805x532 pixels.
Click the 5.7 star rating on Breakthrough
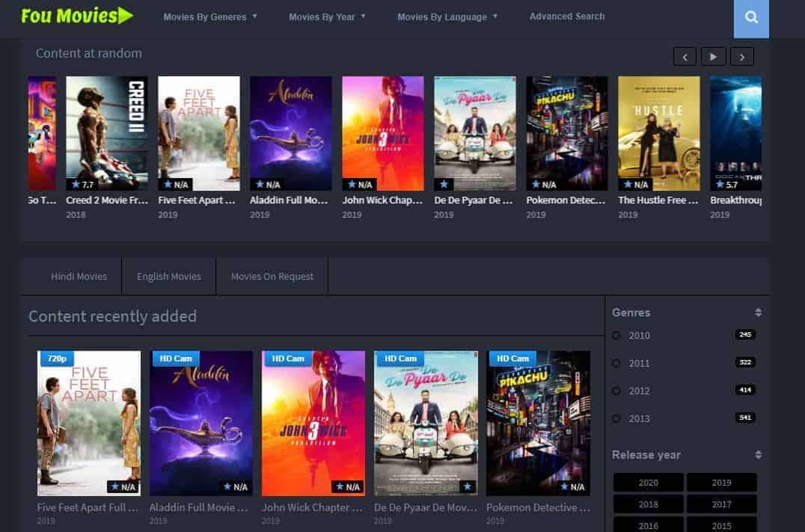(727, 184)
